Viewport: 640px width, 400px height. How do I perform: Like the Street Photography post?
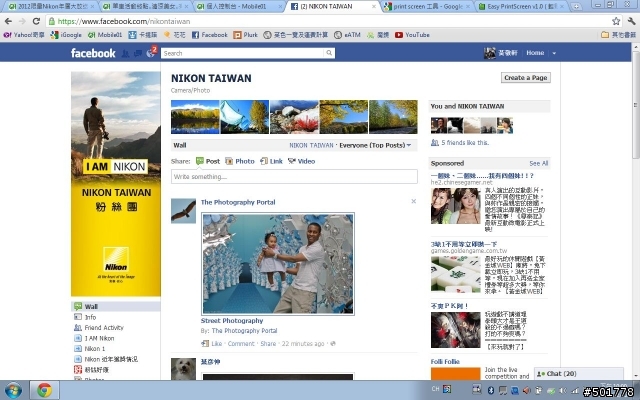[x=217, y=344]
